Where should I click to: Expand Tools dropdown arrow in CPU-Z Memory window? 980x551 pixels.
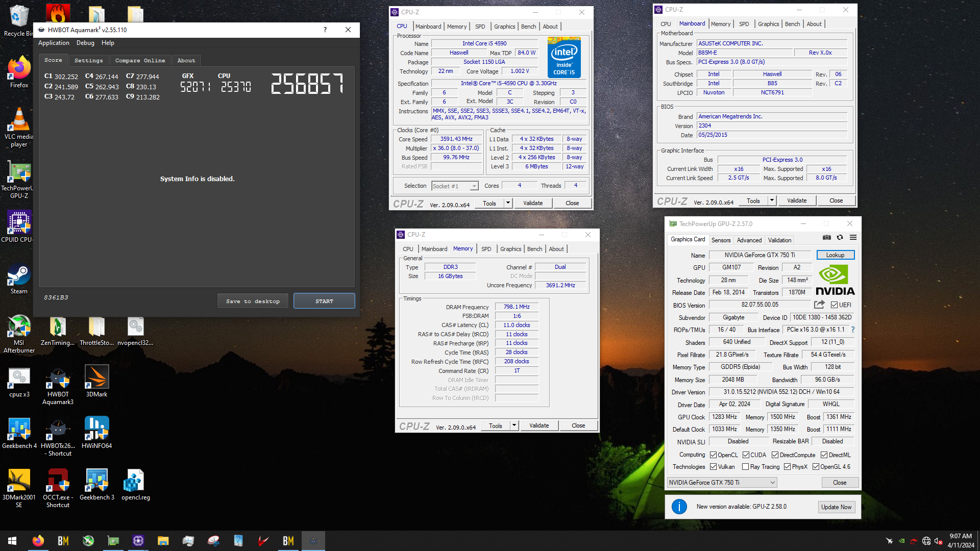(514, 425)
